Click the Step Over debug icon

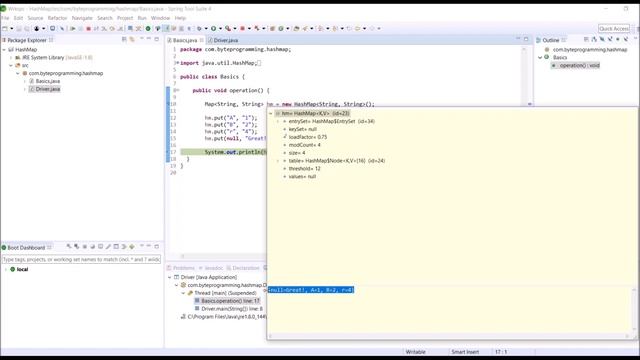click(112, 29)
